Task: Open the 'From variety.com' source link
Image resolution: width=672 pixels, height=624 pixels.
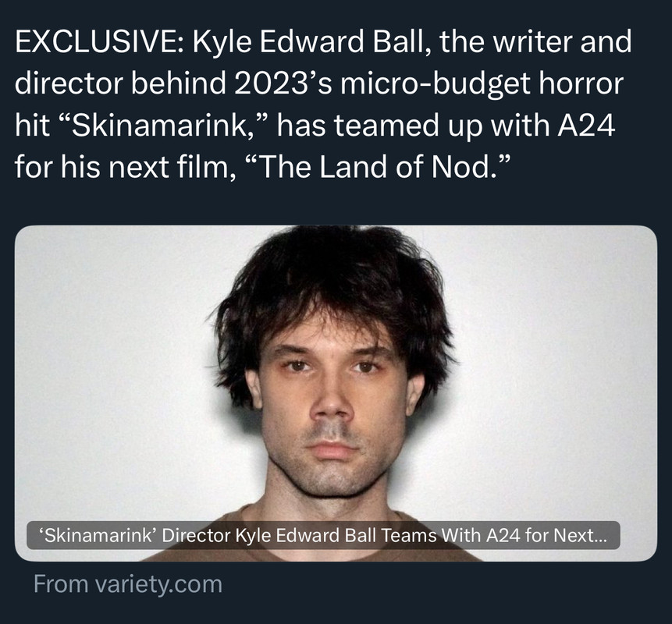Action: click(128, 584)
